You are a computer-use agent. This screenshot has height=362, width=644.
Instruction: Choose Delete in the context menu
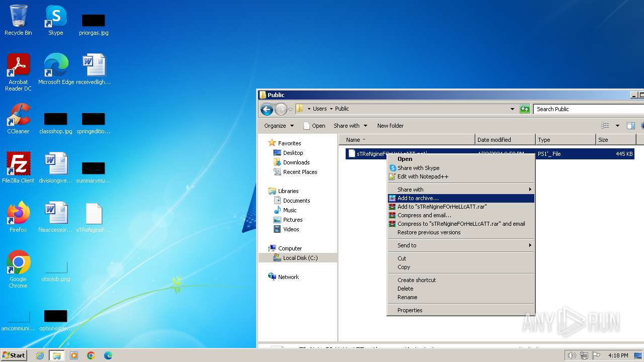460,289
